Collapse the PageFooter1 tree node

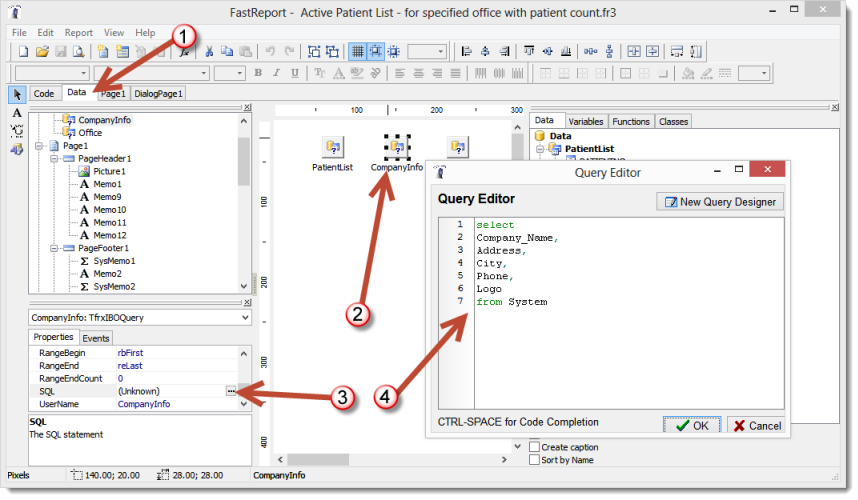pyautogui.click(x=54, y=248)
